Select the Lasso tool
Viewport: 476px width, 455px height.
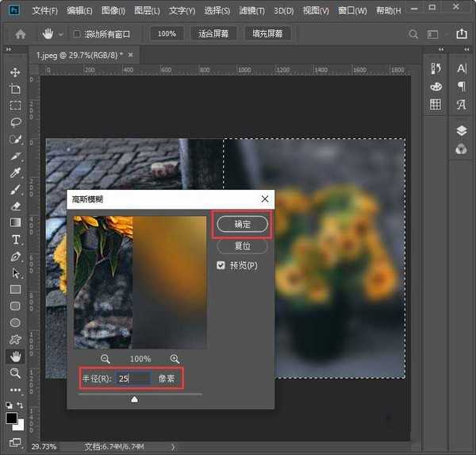(15, 122)
